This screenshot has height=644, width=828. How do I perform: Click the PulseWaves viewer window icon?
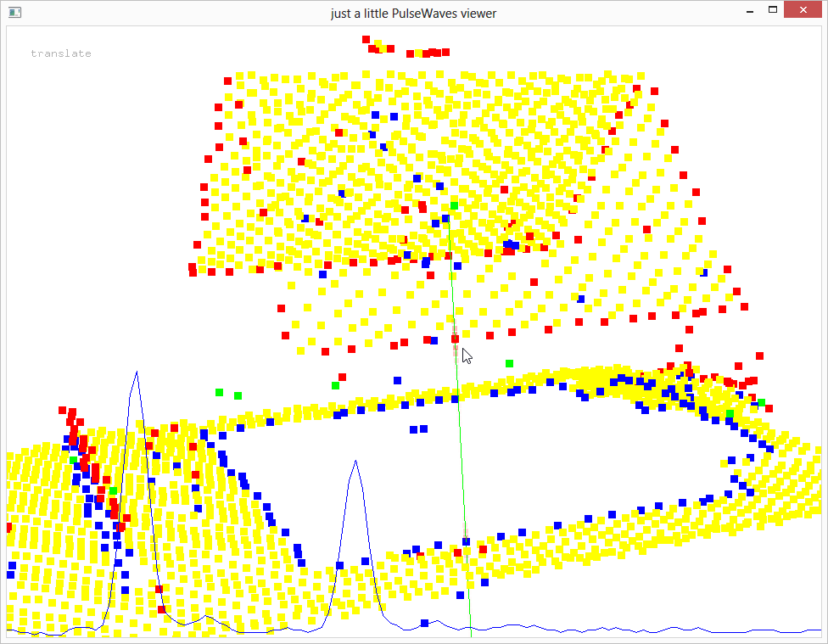tap(14, 12)
